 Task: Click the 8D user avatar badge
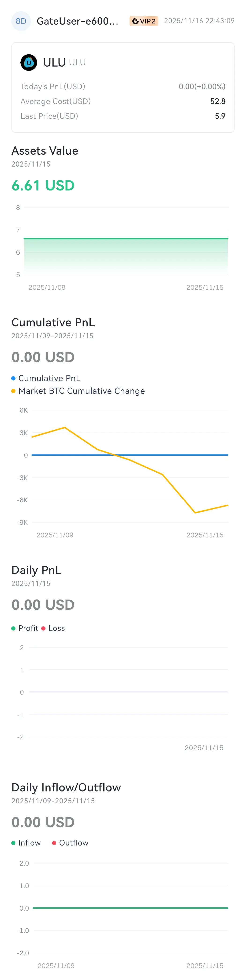[21, 21]
